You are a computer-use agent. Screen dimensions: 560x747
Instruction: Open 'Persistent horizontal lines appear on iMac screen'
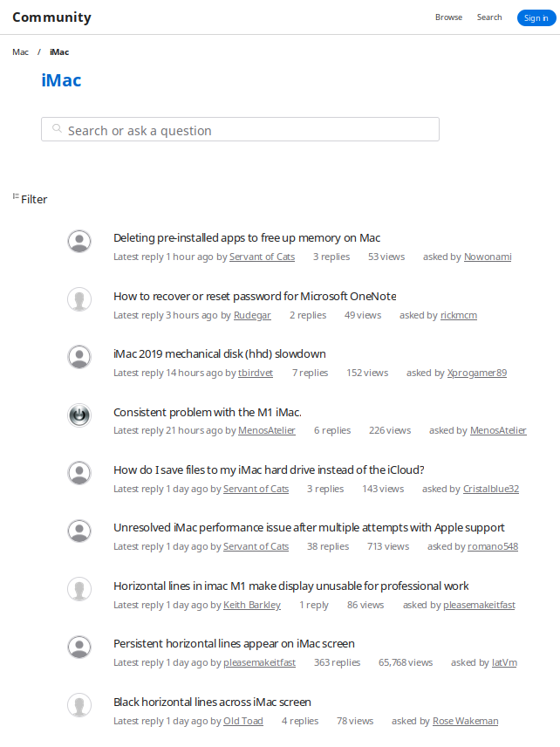234,643
